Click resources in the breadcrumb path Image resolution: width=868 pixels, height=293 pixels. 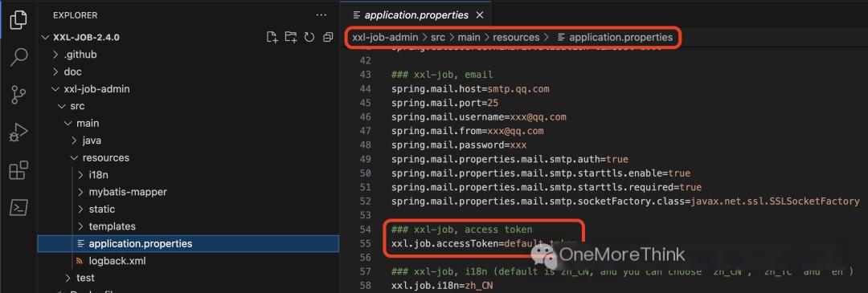pyautogui.click(x=516, y=38)
